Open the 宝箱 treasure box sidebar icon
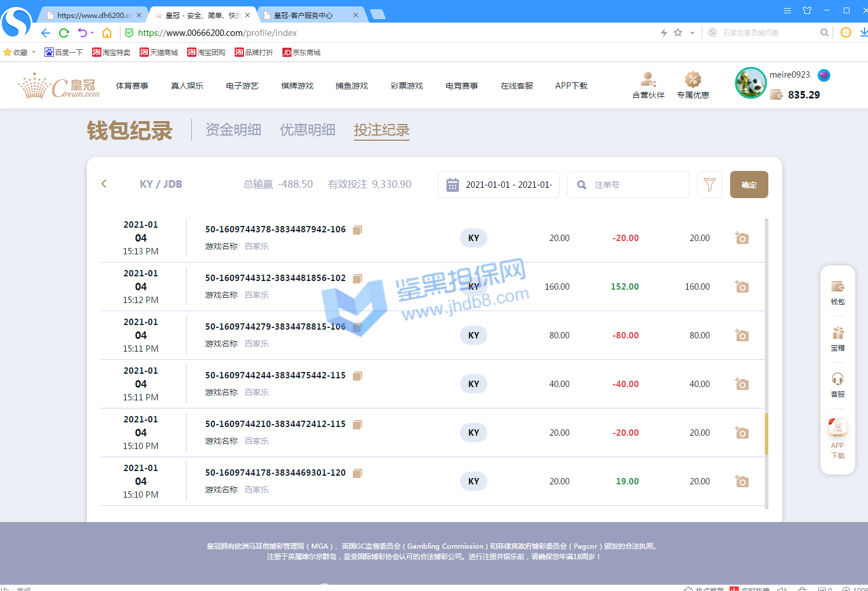Viewport: 868px width, 591px height. tap(837, 339)
